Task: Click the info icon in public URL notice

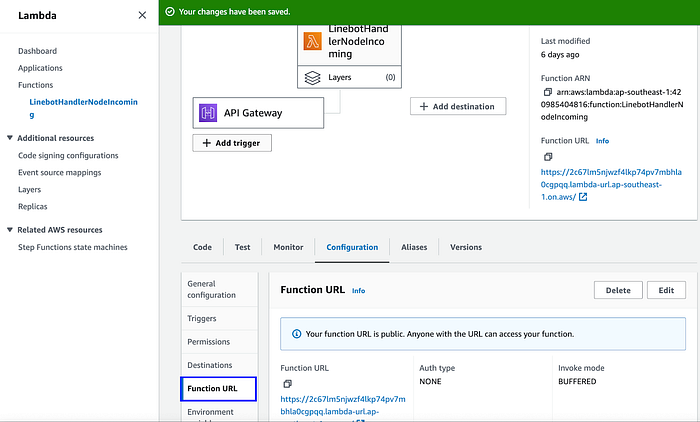Action: click(x=296, y=334)
